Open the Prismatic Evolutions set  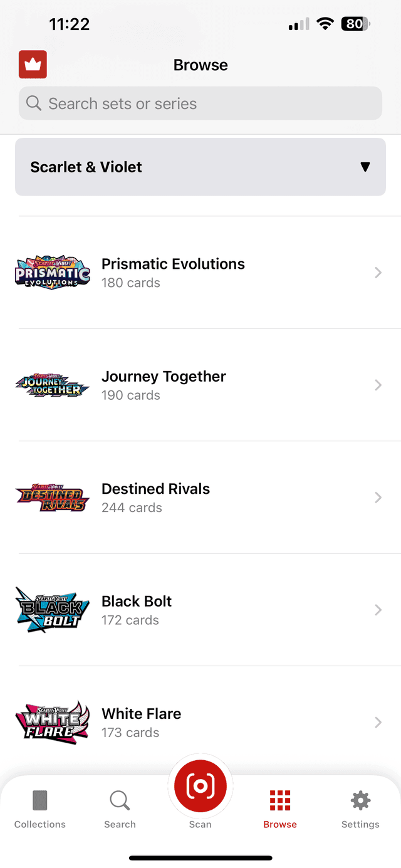click(x=173, y=272)
